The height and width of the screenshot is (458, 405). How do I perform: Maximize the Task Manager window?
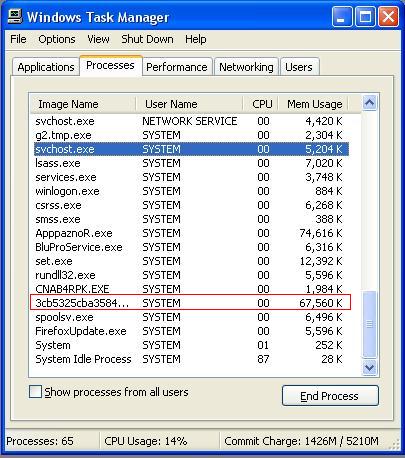365,17
